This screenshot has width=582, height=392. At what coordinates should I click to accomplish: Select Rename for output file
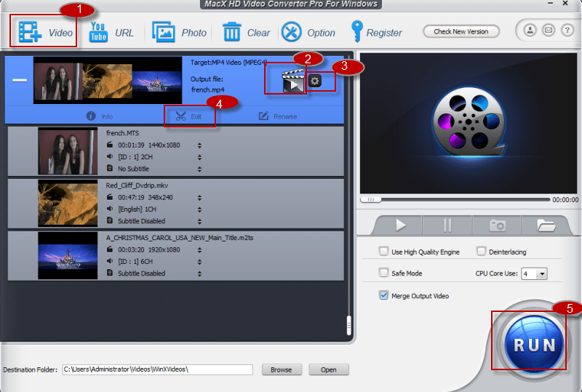[x=278, y=116]
